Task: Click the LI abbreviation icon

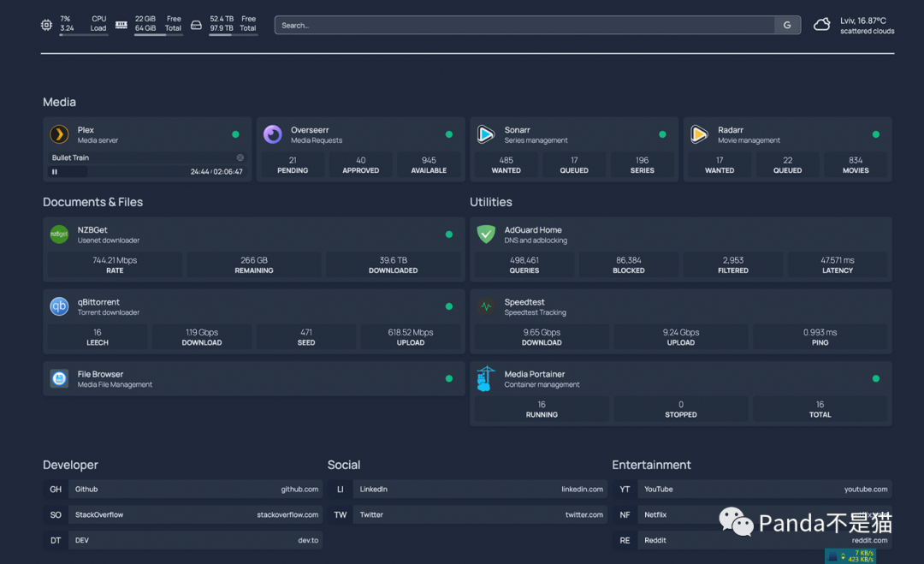Action: pos(340,490)
